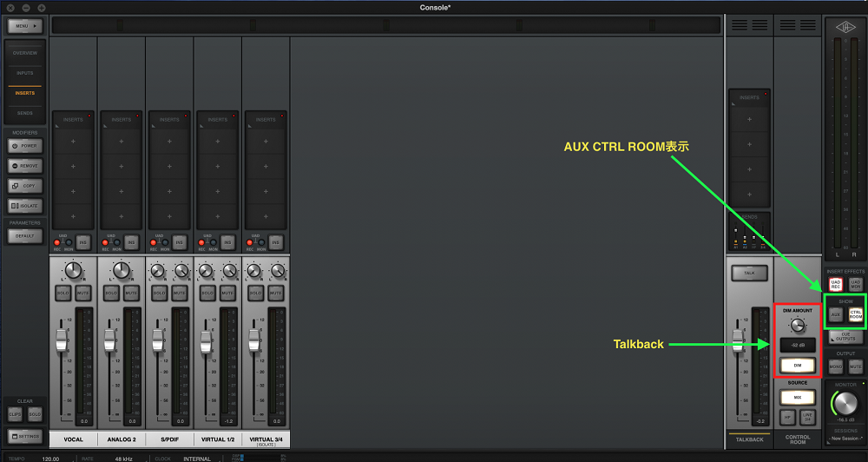Open VIRTUAL 1/2 channel inserts preset menu triangle
The height and width of the screenshot is (462, 868).
[201, 126]
